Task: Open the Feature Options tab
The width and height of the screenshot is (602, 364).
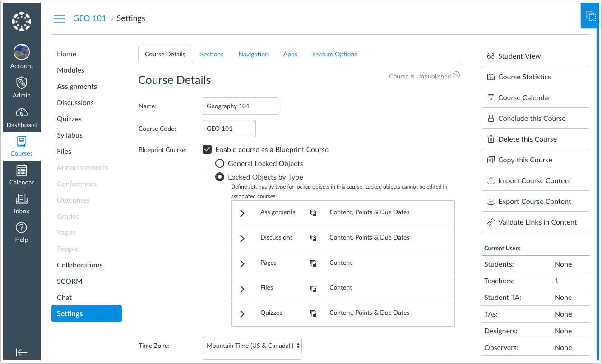Action: (334, 54)
